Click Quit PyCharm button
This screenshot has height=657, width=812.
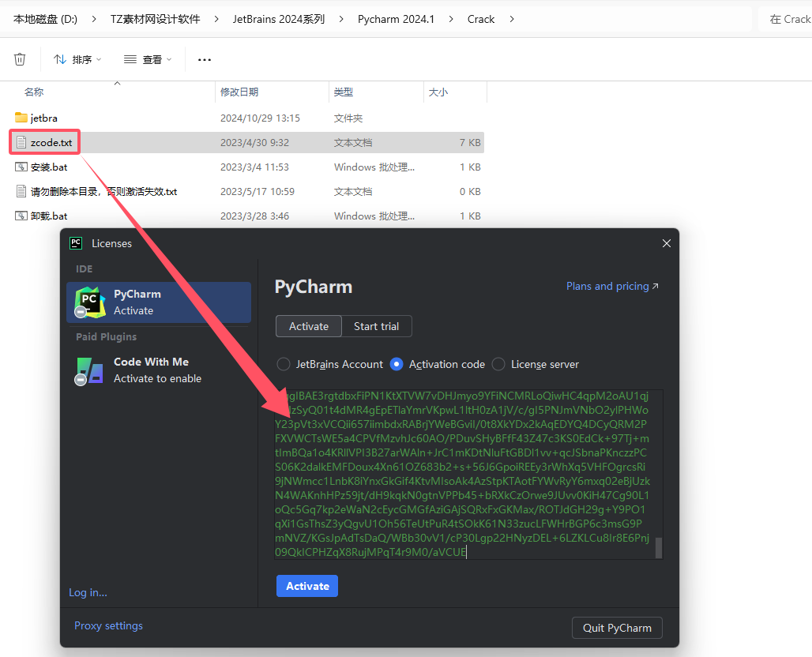point(617,628)
